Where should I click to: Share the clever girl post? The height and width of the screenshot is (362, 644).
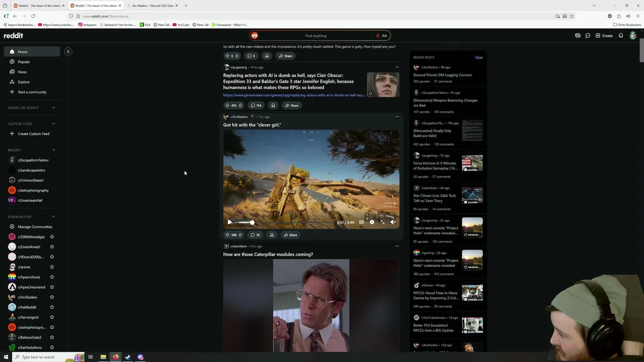[290, 235]
